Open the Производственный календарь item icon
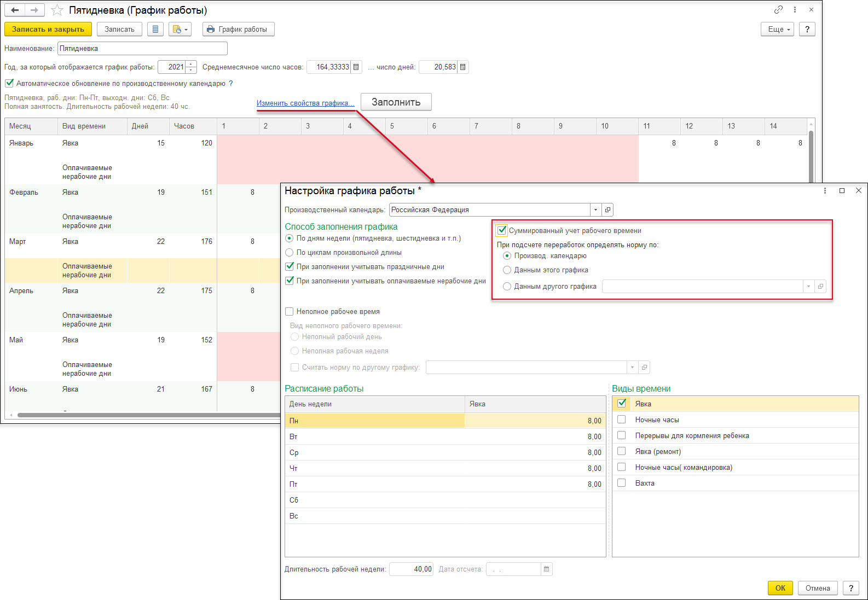This screenshot has height=600, width=868. pyautogui.click(x=607, y=210)
